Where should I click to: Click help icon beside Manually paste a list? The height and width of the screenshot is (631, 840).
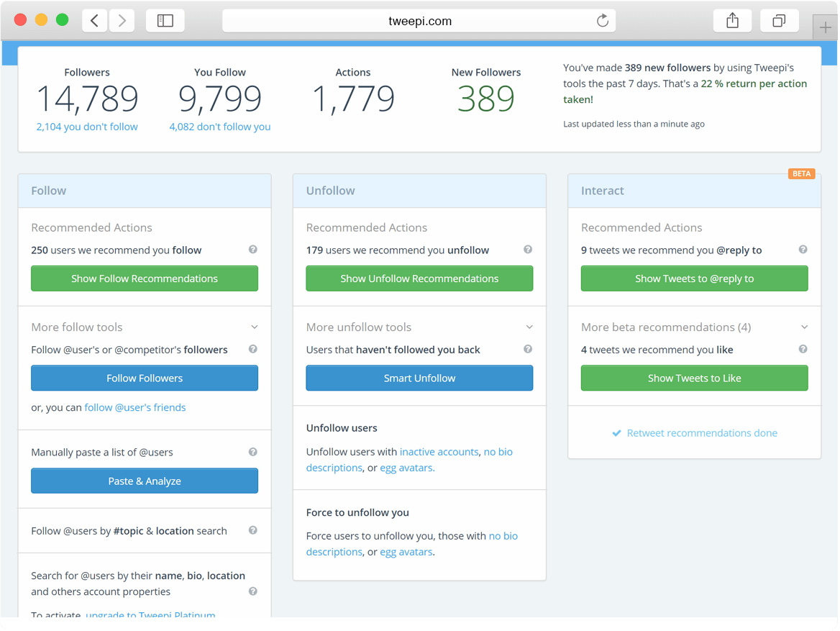(253, 452)
